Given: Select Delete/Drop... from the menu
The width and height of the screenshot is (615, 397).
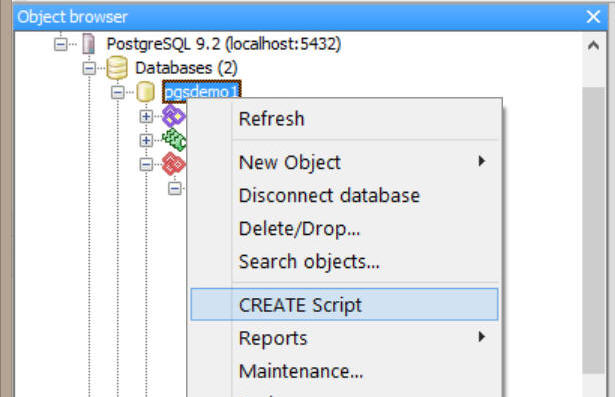Looking at the screenshot, I should coord(344,228).
